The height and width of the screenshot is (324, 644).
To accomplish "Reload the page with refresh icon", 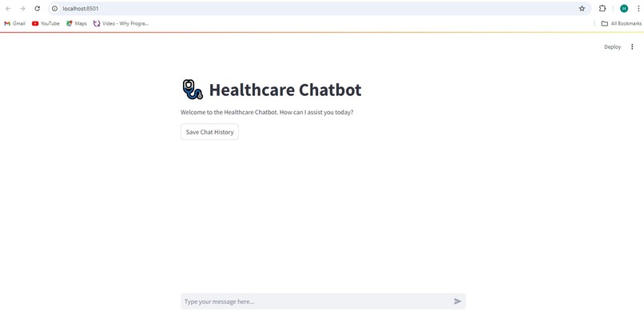I will [38, 9].
